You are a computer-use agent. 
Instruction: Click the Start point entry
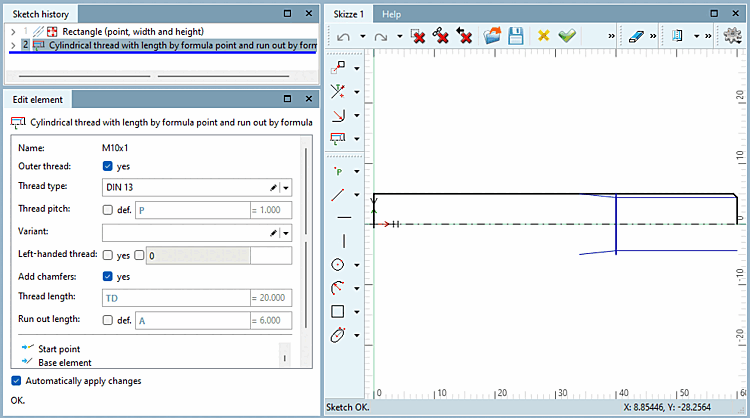pos(59,349)
